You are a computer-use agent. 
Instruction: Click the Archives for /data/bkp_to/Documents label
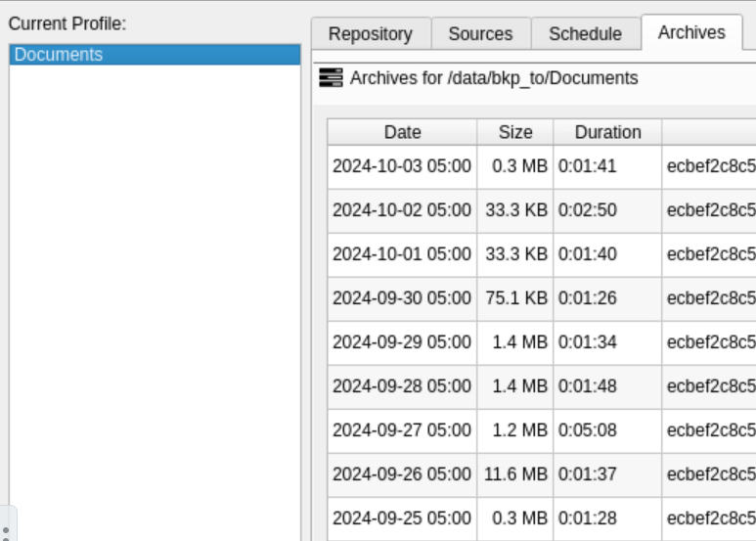pyautogui.click(x=494, y=78)
